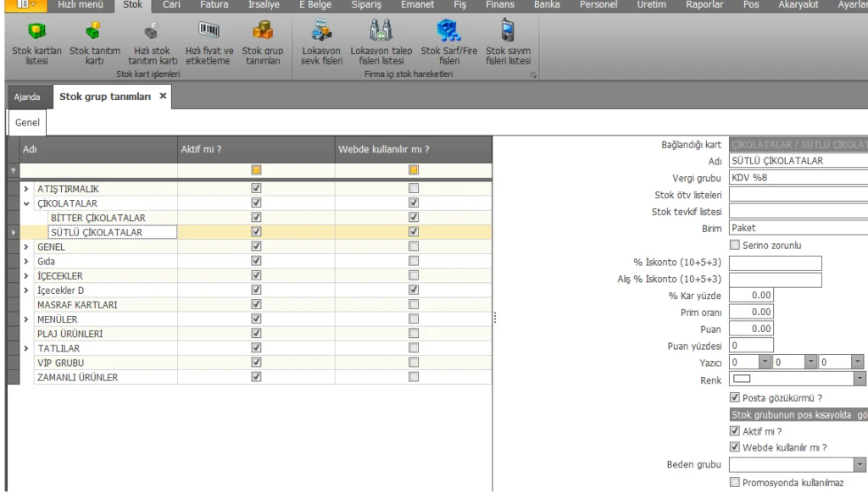The height and width of the screenshot is (493, 868).
Task: Open Hızlı stok tanıtım kartı
Action: coord(153,42)
